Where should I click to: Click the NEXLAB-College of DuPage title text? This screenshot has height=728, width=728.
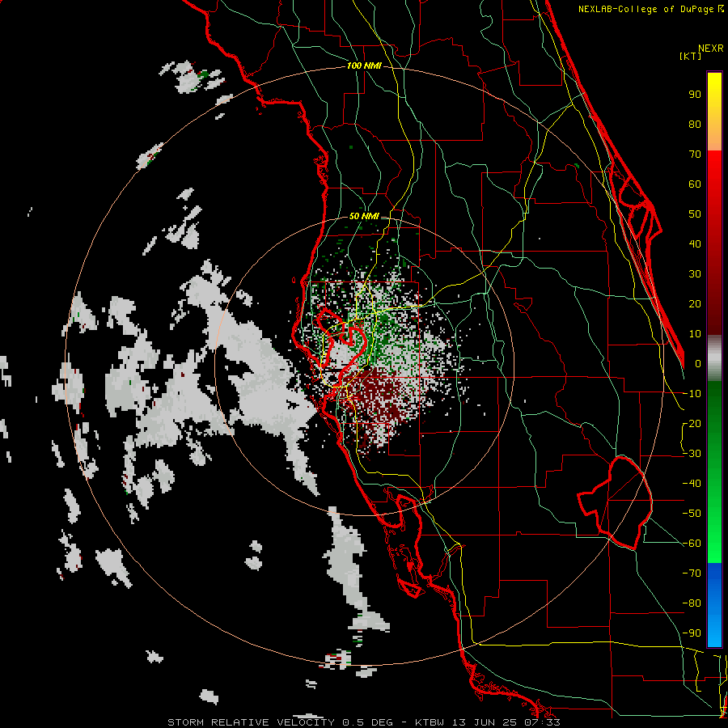pyautogui.click(x=650, y=9)
